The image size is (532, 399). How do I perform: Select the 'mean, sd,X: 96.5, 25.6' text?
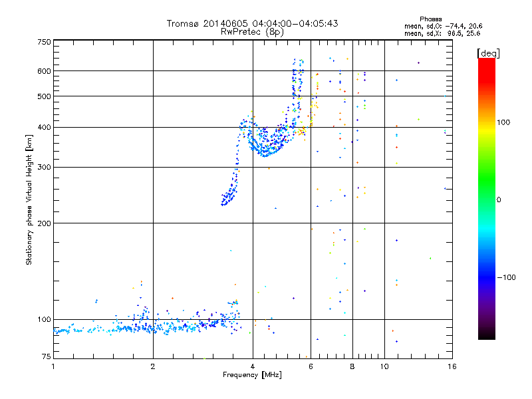(442, 33)
